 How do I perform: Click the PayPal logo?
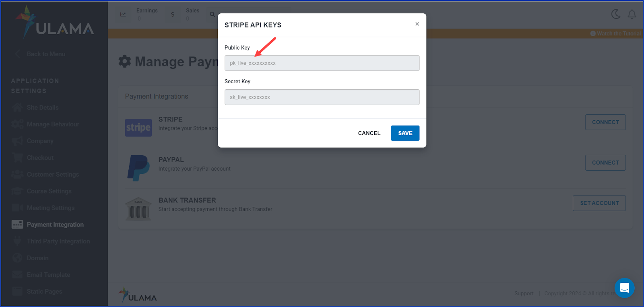point(138,168)
